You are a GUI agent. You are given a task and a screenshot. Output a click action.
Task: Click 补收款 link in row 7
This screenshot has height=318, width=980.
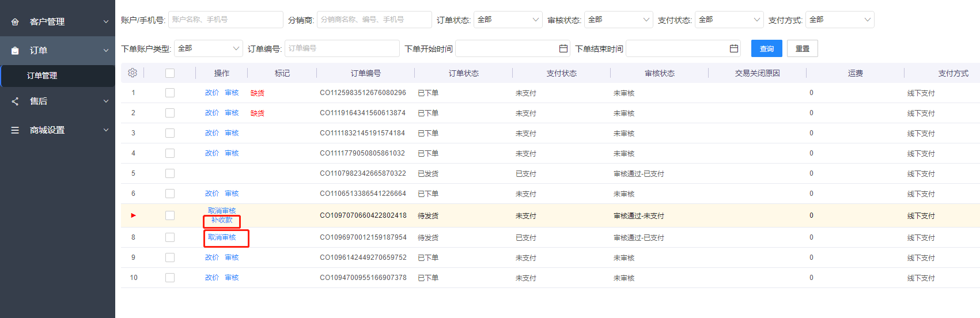[x=222, y=220]
